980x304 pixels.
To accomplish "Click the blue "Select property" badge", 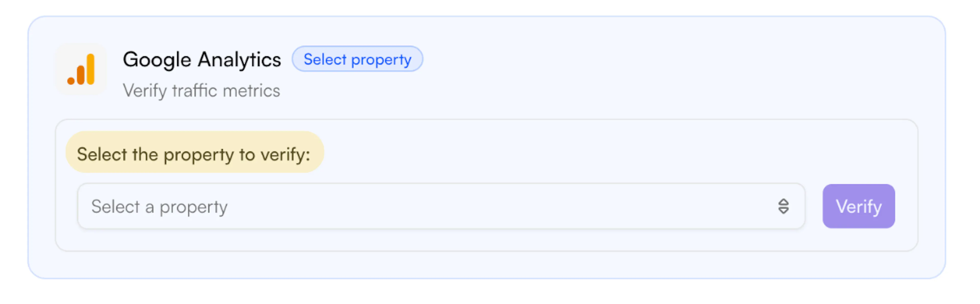I will 357,59.
